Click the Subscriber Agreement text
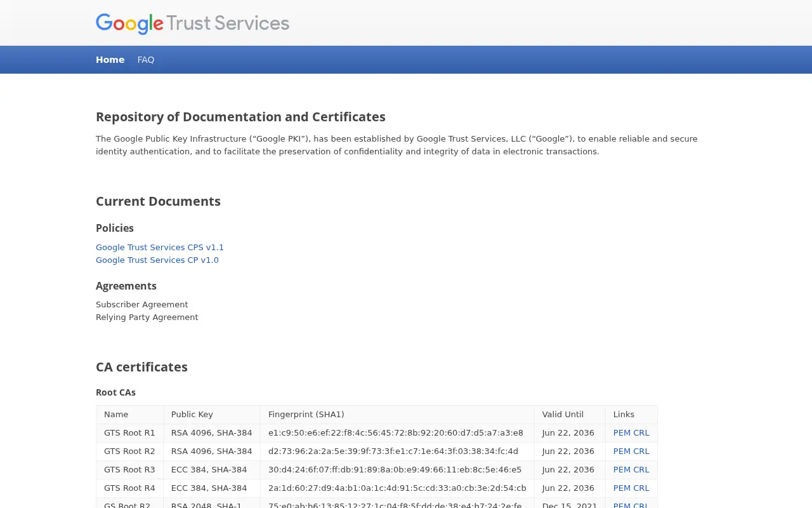The height and width of the screenshot is (508, 812). [142, 305]
